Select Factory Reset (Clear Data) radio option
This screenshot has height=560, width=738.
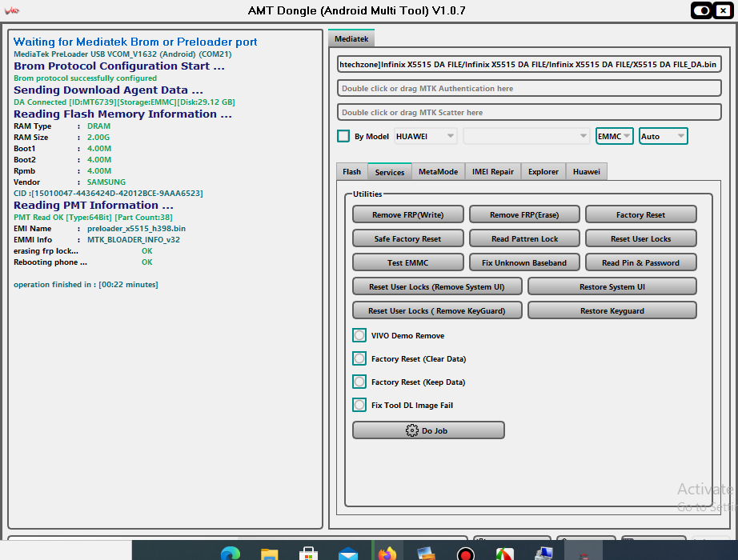(359, 358)
